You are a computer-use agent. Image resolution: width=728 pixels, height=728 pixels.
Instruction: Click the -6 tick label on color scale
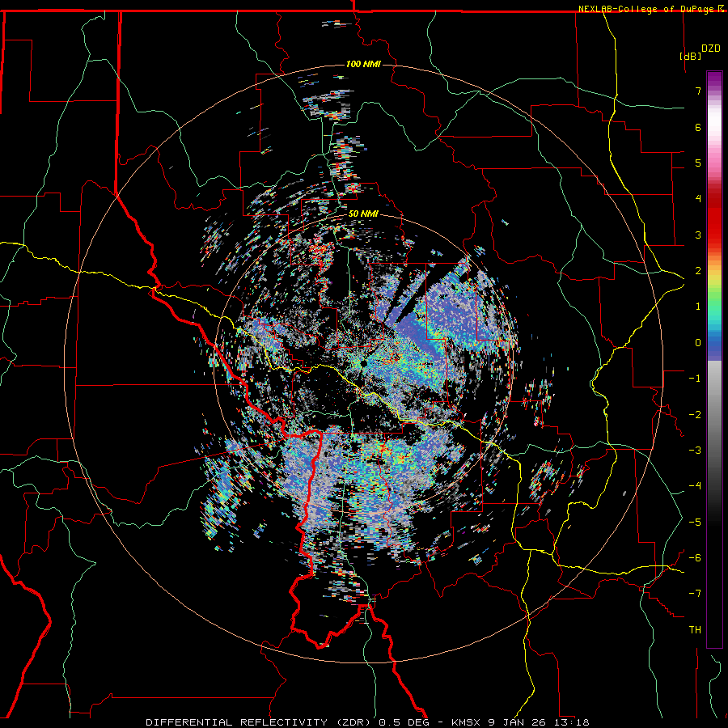pyautogui.click(x=695, y=558)
